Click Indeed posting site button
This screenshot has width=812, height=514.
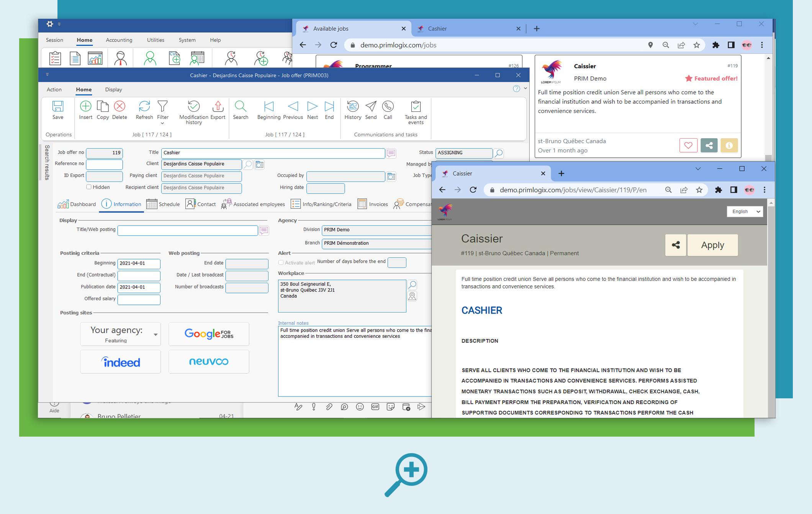tap(120, 362)
